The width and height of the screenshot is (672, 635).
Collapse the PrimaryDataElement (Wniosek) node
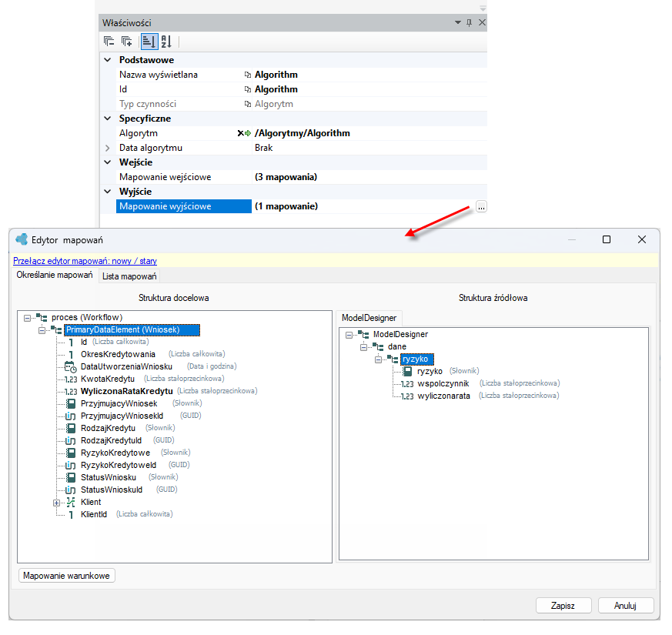(x=42, y=330)
